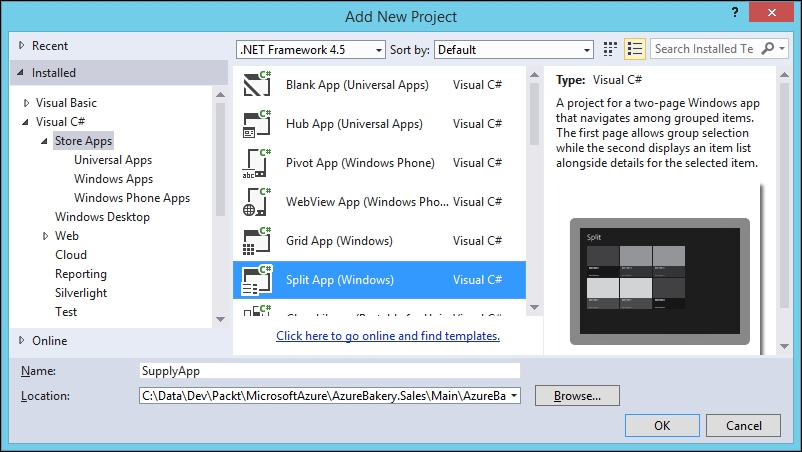The height and width of the screenshot is (452, 802).
Task: Switch to small icons view
Action: (x=611, y=49)
